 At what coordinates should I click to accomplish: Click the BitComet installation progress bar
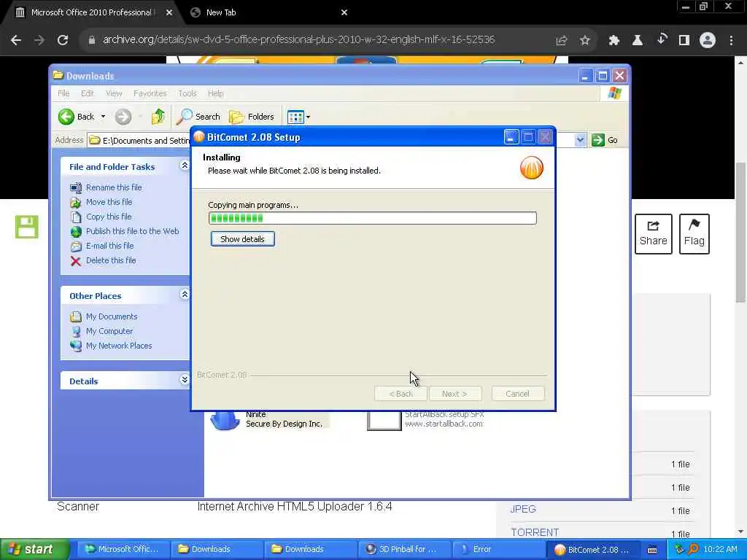tap(373, 218)
